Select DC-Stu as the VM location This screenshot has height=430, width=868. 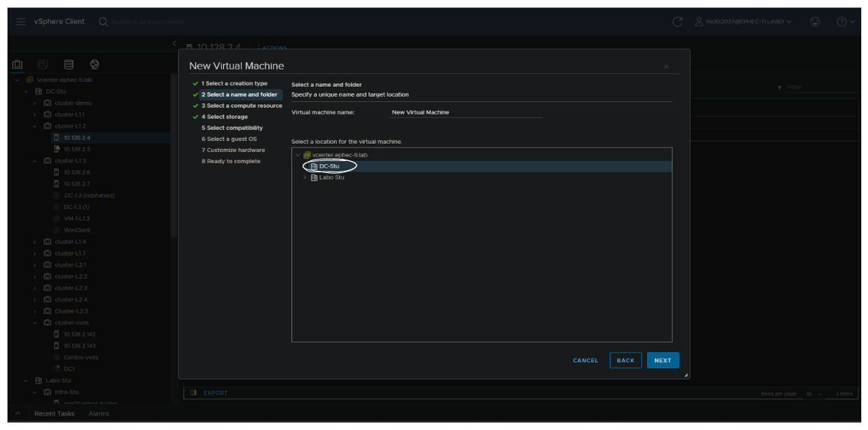329,166
